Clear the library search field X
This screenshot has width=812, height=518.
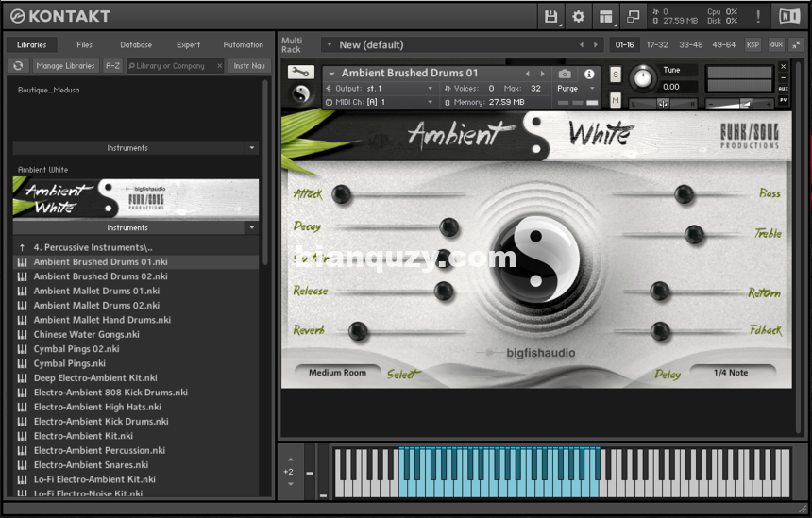[220, 66]
